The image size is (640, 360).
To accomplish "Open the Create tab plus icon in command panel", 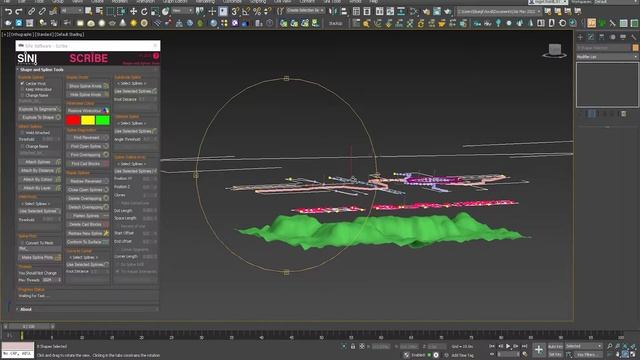I will pyautogui.click(x=580, y=37).
